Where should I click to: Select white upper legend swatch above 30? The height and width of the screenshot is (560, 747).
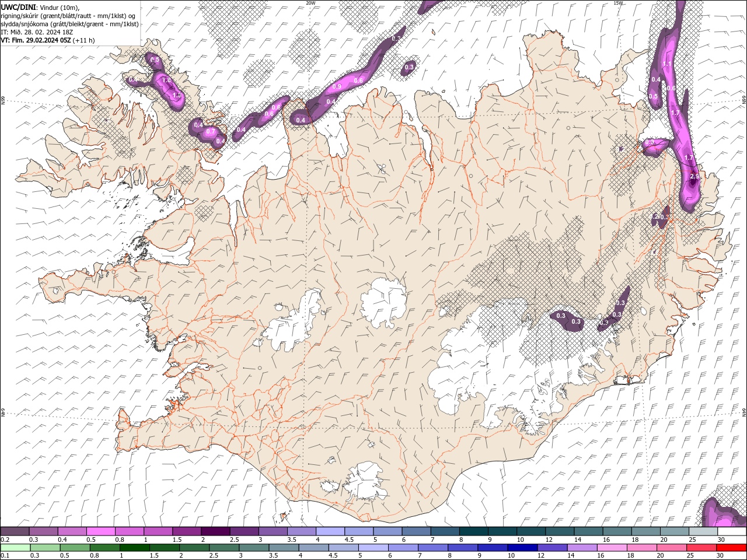point(732,531)
